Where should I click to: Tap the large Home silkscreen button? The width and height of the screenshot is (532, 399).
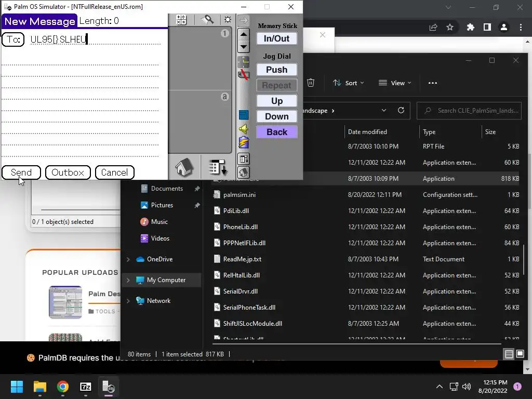pos(184,167)
